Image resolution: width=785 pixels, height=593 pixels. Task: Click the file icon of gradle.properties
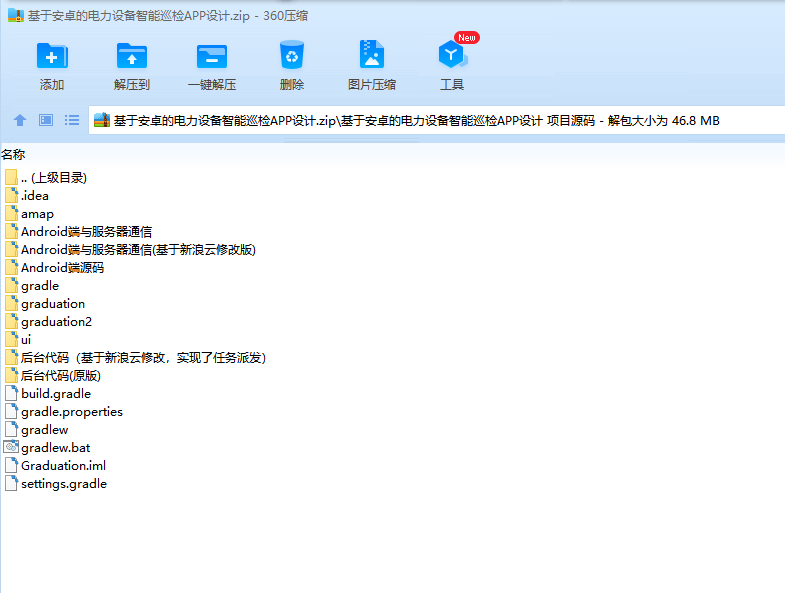12,412
